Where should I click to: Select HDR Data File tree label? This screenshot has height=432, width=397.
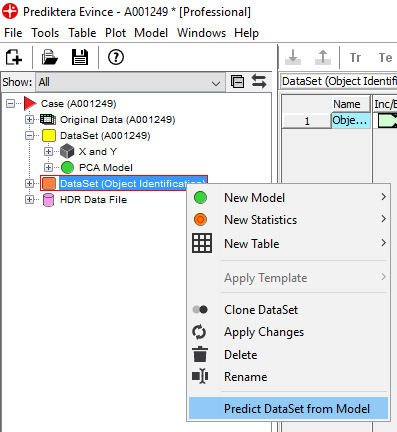click(93, 200)
